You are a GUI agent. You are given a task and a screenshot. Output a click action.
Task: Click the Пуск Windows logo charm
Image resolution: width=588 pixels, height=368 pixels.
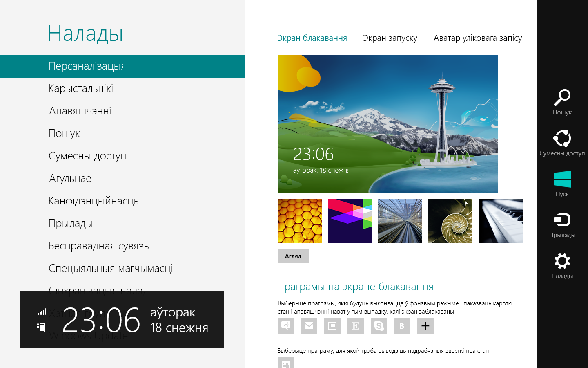coord(562,184)
